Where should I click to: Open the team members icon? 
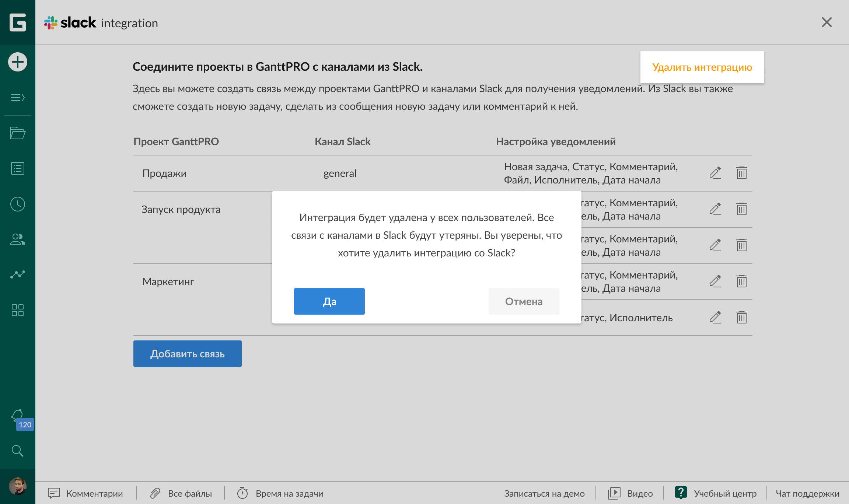click(17, 239)
